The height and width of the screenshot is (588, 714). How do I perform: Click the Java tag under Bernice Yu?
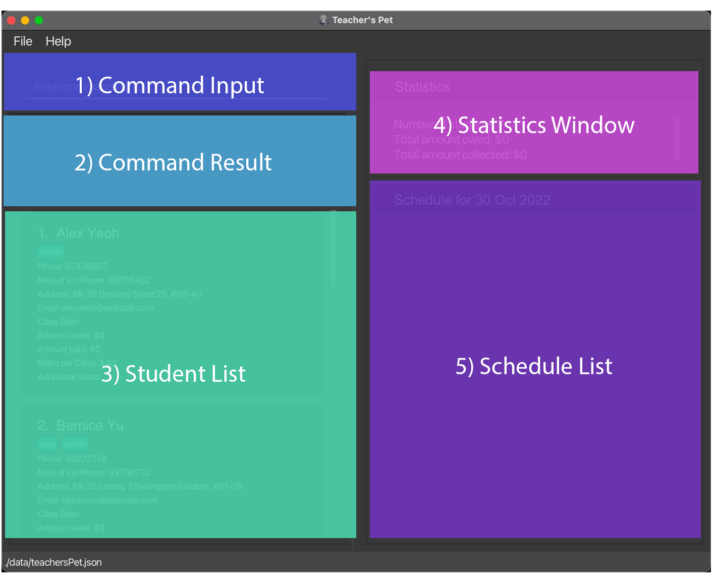[47, 444]
